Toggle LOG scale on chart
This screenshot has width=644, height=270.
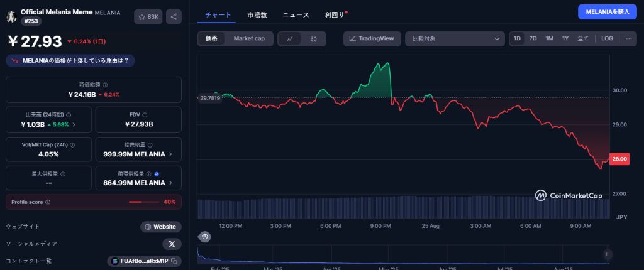pyautogui.click(x=607, y=38)
